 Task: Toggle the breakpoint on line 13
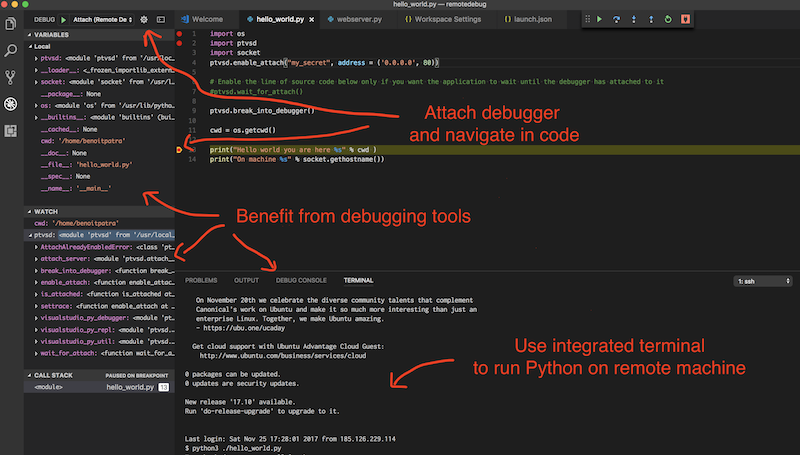[179, 150]
